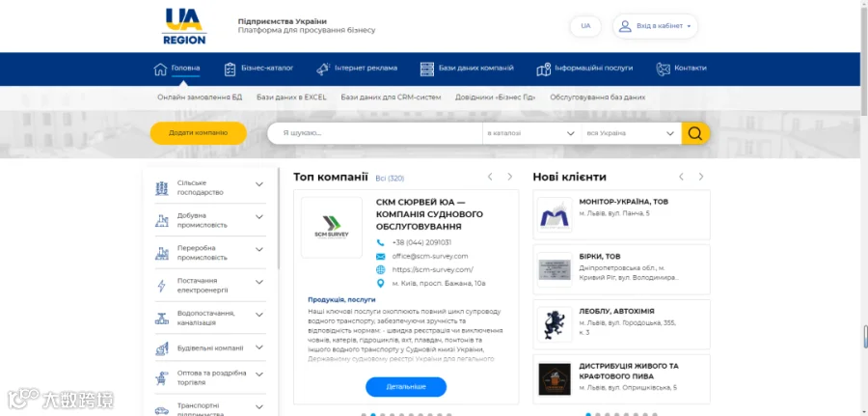Expand the Водопостачання, каналізація category
The height and width of the screenshot is (416, 868).
pyautogui.click(x=259, y=315)
